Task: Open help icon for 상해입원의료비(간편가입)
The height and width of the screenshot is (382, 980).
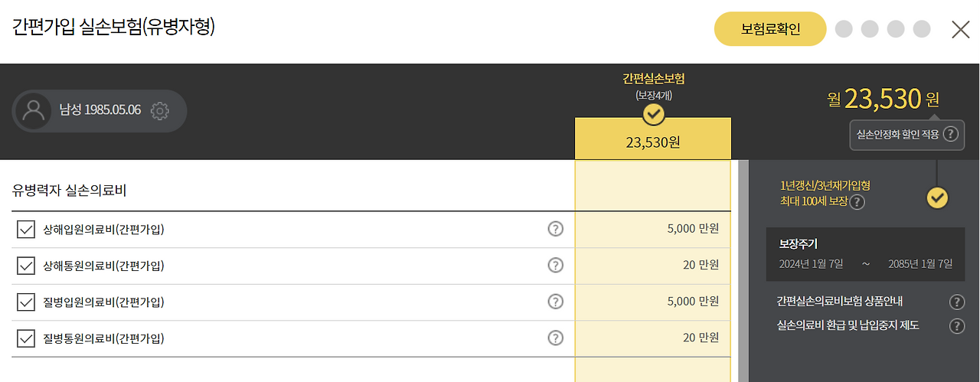Action: tap(556, 228)
